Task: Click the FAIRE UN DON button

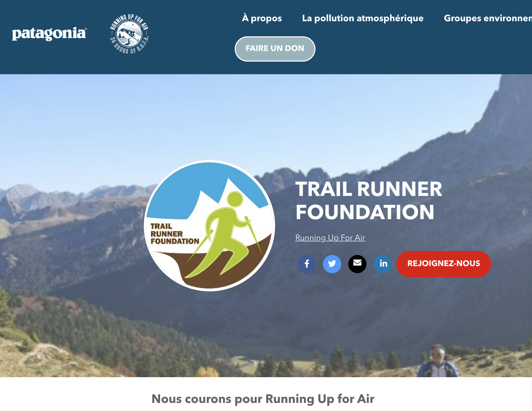Action: click(x=275, y=48)
